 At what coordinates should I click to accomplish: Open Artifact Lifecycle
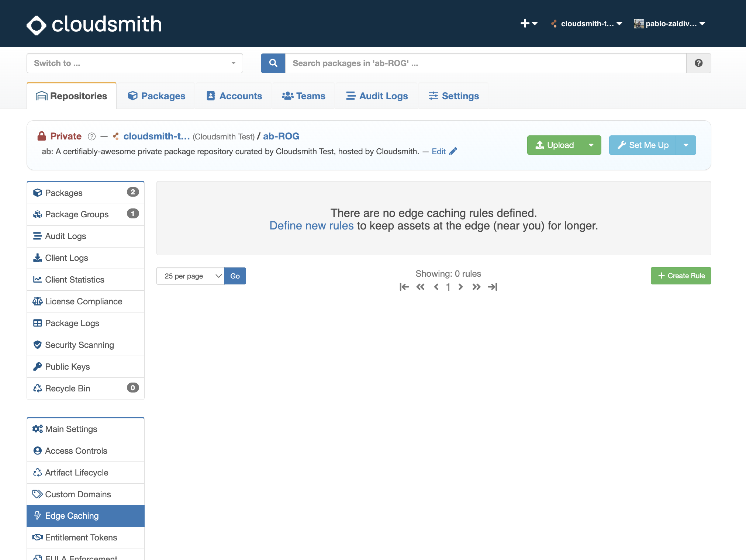(x=86, y=473)
